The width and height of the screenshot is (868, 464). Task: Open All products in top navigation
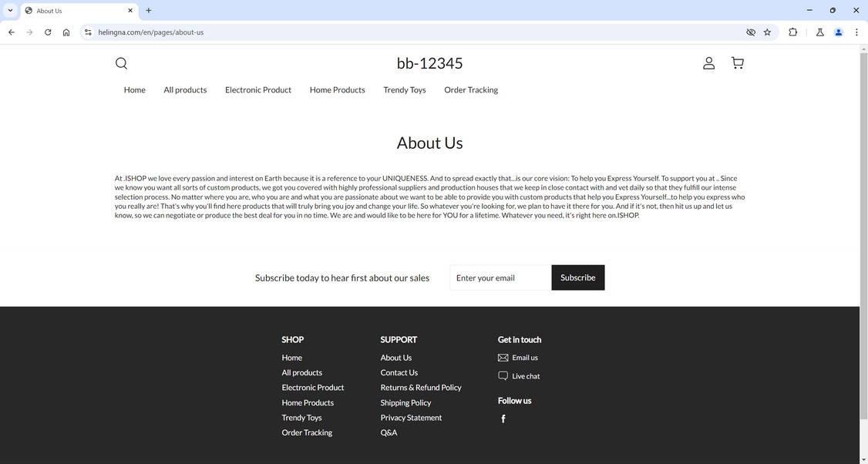pos(185,89)
